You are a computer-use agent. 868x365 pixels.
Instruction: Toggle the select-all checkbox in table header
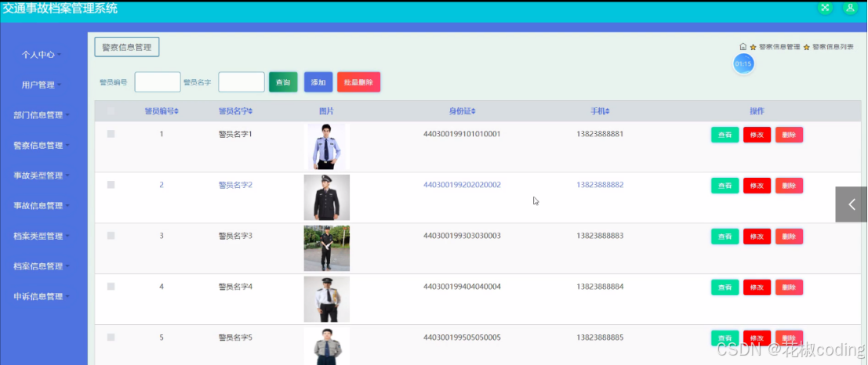point(111,111)
